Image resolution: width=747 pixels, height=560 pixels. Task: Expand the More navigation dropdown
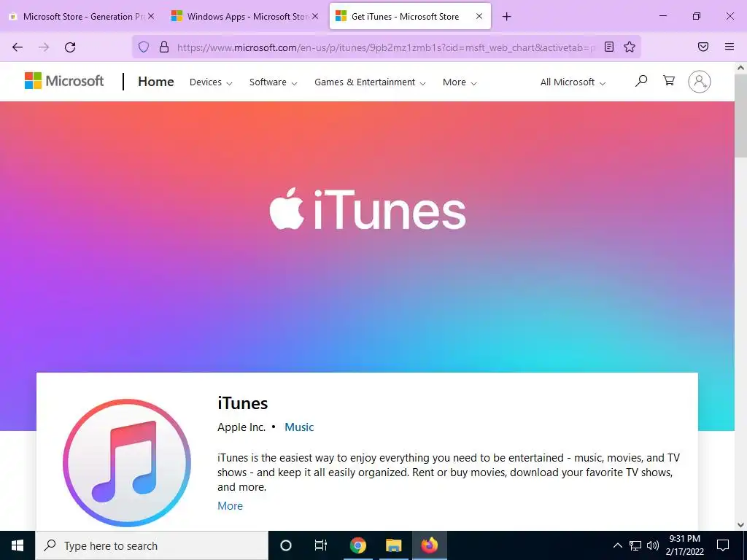[460, 82]
